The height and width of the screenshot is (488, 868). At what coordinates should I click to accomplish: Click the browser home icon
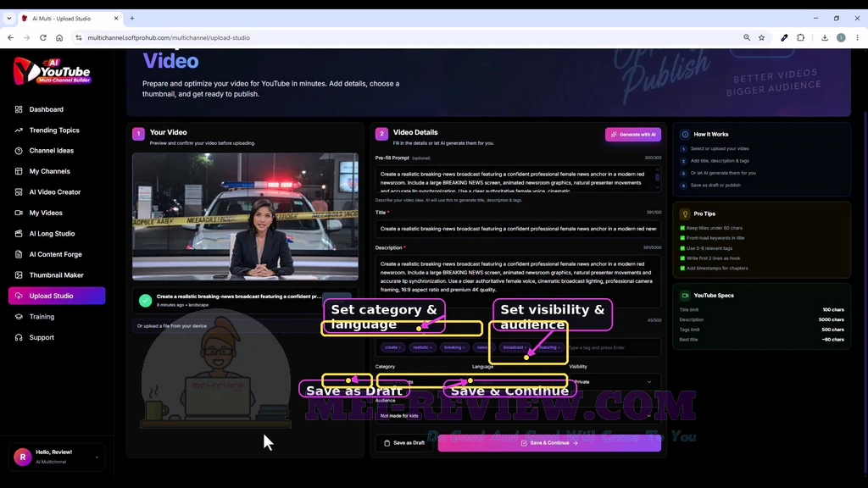[59, 37]
